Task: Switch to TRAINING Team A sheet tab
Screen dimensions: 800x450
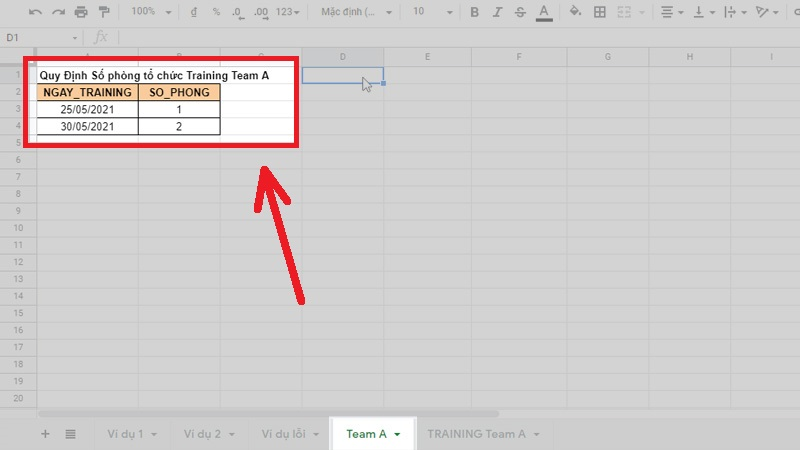Action: point(482,434)
